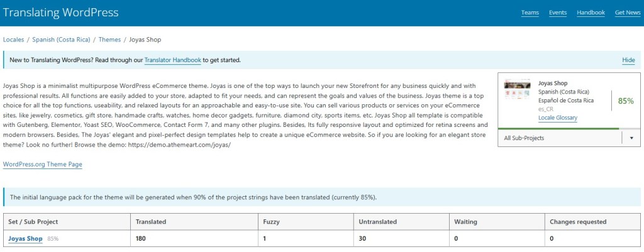Open the Teams menu item
Image resolution: width=644 pixels, height=252 pixels.
tap(530, 13)
